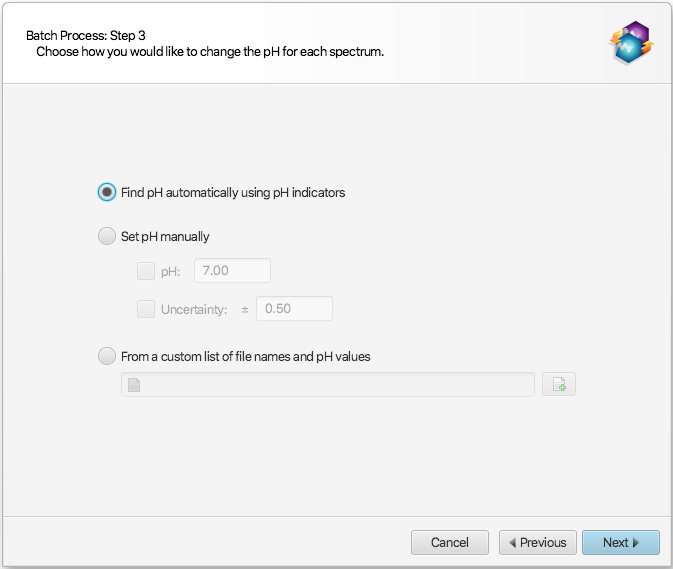
Task: Click the "Batch Process: Step 3" heading
Action: click(x=86, y=35)
